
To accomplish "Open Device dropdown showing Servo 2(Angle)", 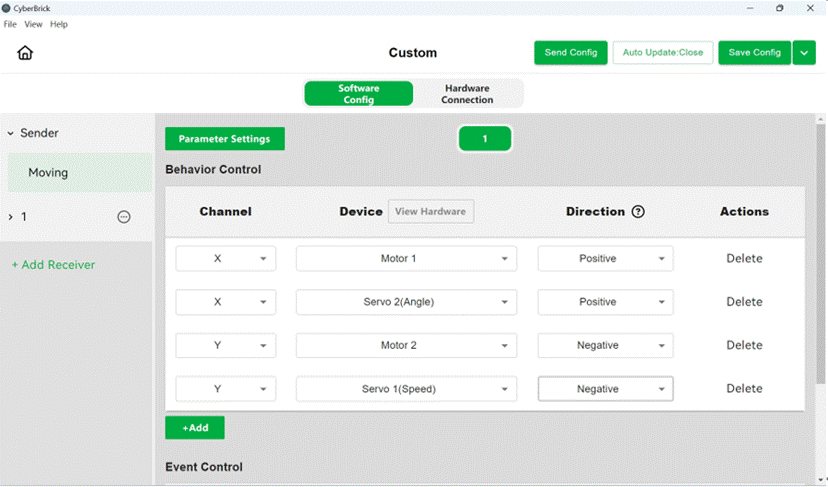I will pyautogui.click(x=406, y=302).
